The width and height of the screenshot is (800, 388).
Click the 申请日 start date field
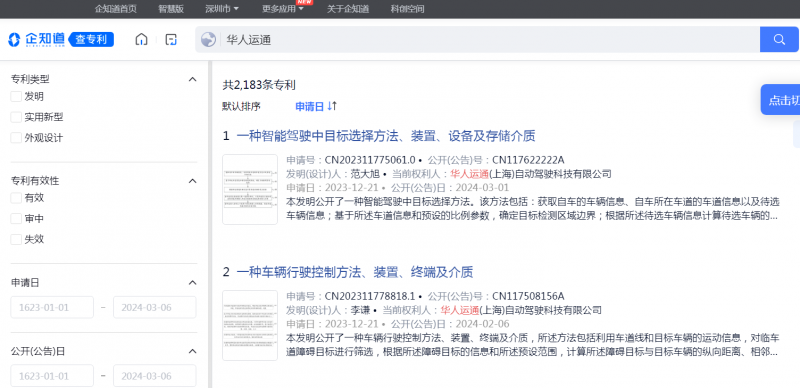point(52,307)
